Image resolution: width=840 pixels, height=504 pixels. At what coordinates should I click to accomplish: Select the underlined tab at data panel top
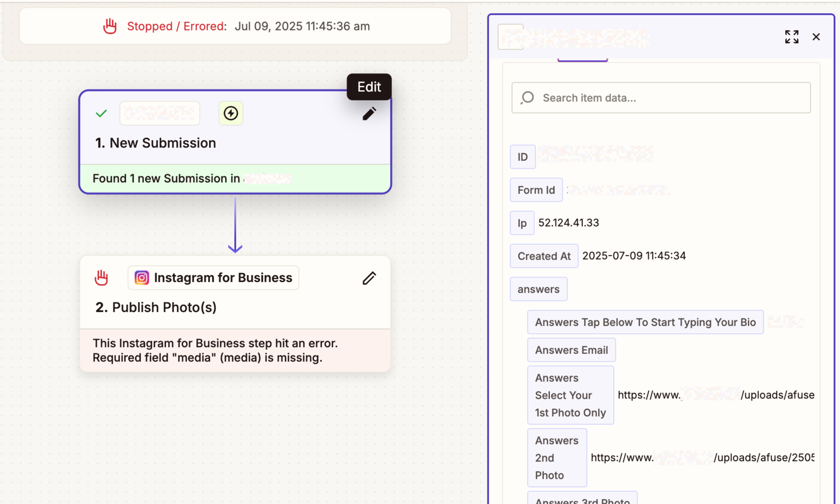(582, 60)
